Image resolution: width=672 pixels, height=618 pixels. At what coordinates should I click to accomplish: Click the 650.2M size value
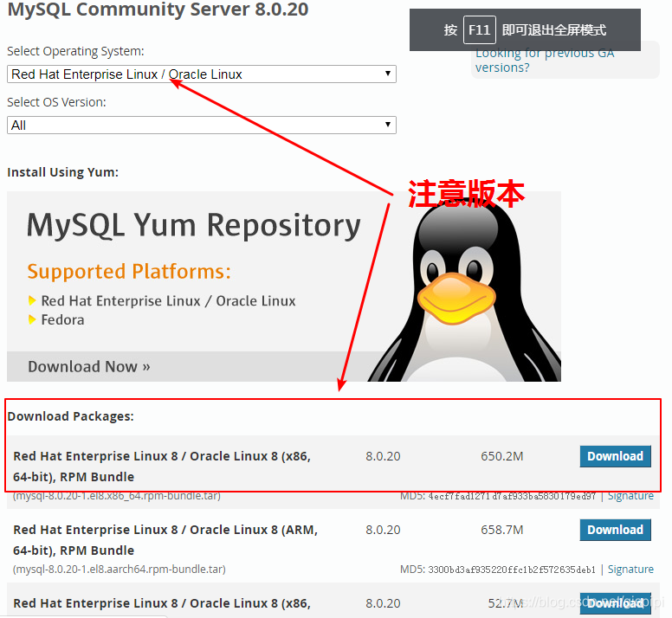click(502, 456)
